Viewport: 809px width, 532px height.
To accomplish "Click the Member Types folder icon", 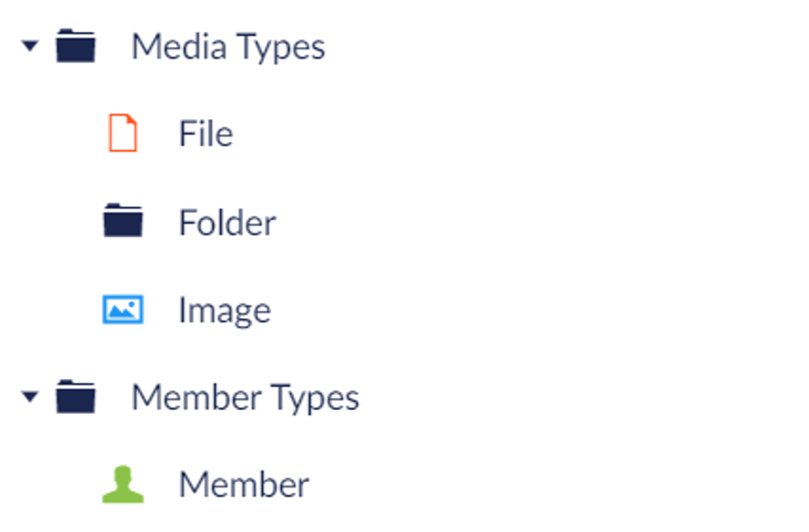I will (x=76, y=397).
